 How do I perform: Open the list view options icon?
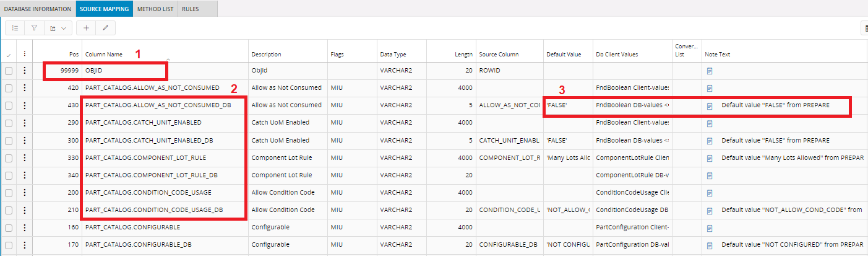[15, 28]
